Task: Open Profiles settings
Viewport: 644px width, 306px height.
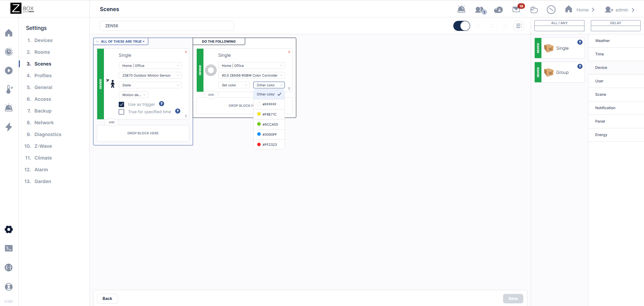Action: coord(43,76)
